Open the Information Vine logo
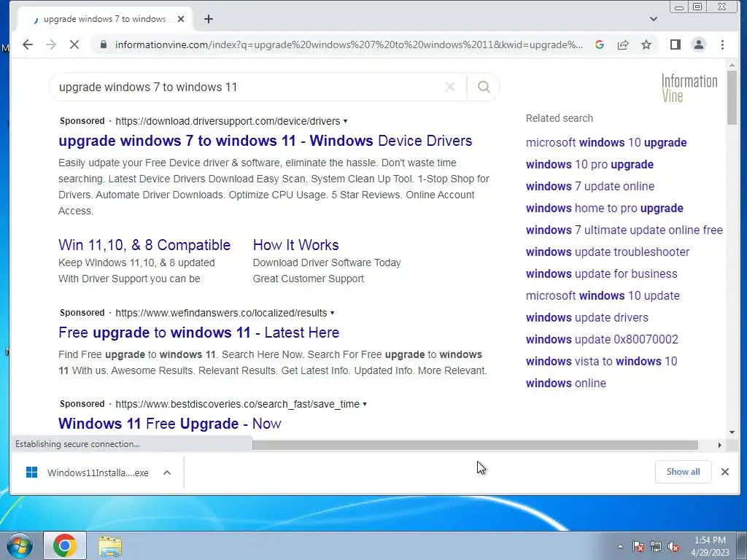Viewport: 747px width, 560px height. coord(689,88)
